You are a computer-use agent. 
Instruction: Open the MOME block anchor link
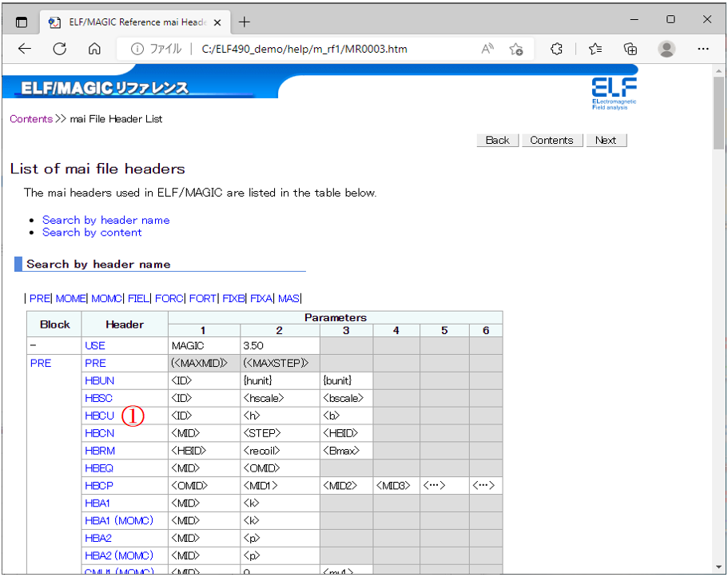pyautogui.click(x=70, y=298)
